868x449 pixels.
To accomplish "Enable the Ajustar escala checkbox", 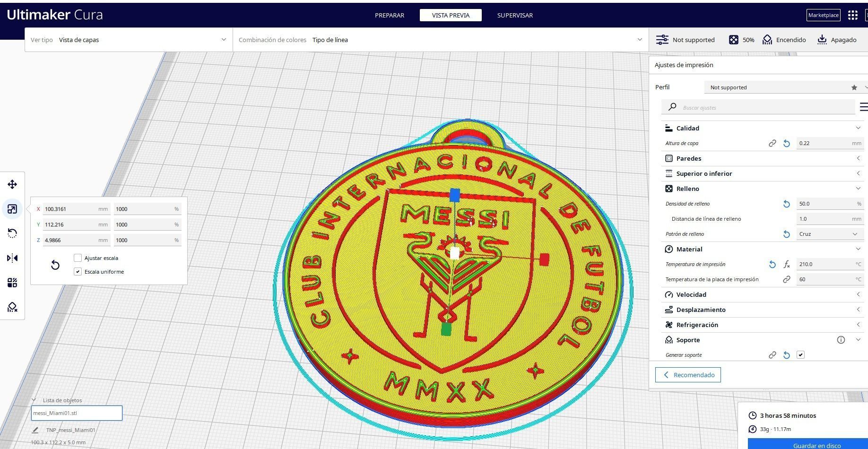I will pos(78,258).
